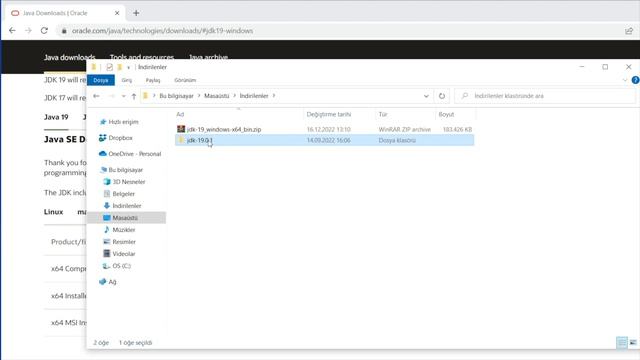Viewport: 640px width, 360px height.
Task: Sort files by Boyut column
Action: click(x=446, y=114)
